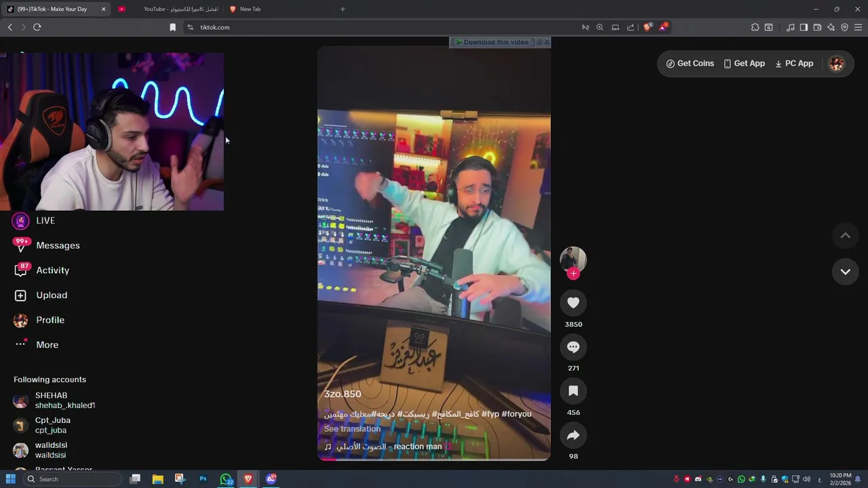The width and height of the screenshot is (868, 488).
Task: Go to next video with down chevron
Action: (845, 272)
